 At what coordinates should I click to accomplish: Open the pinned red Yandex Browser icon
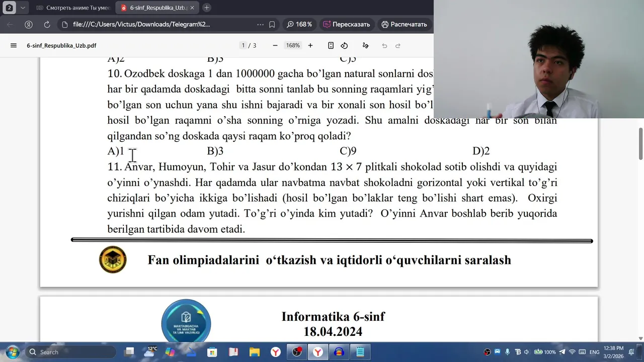coord(276,352)
